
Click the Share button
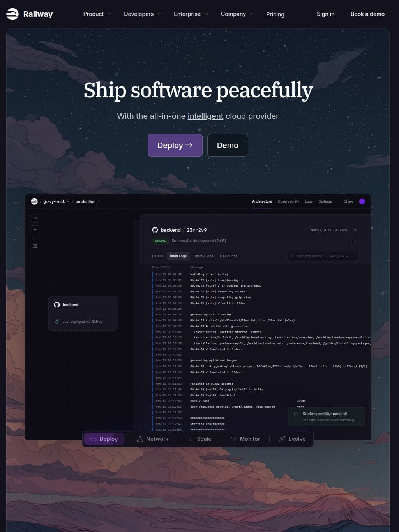348,201
